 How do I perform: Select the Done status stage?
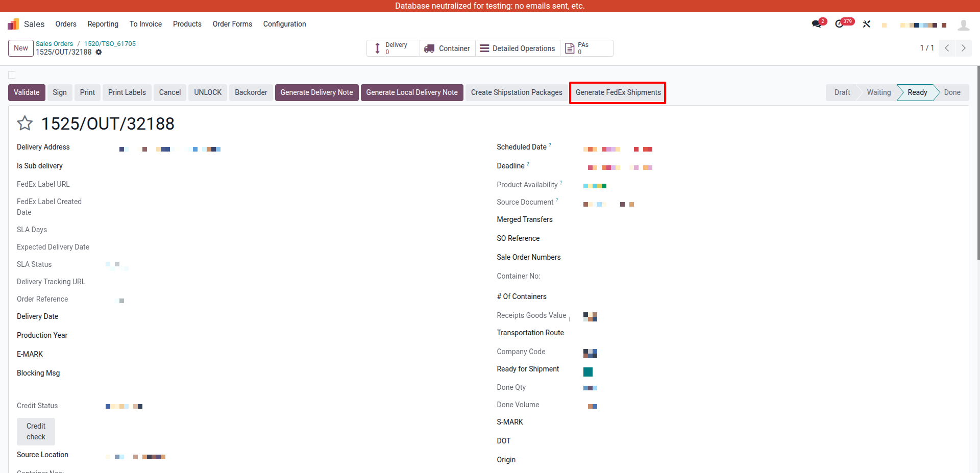(x=952, y=92)
